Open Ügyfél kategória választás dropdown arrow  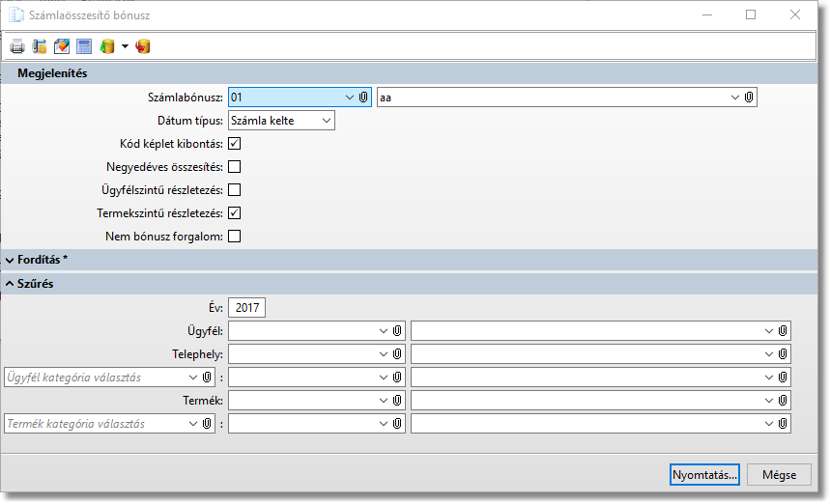coord(193,378)
